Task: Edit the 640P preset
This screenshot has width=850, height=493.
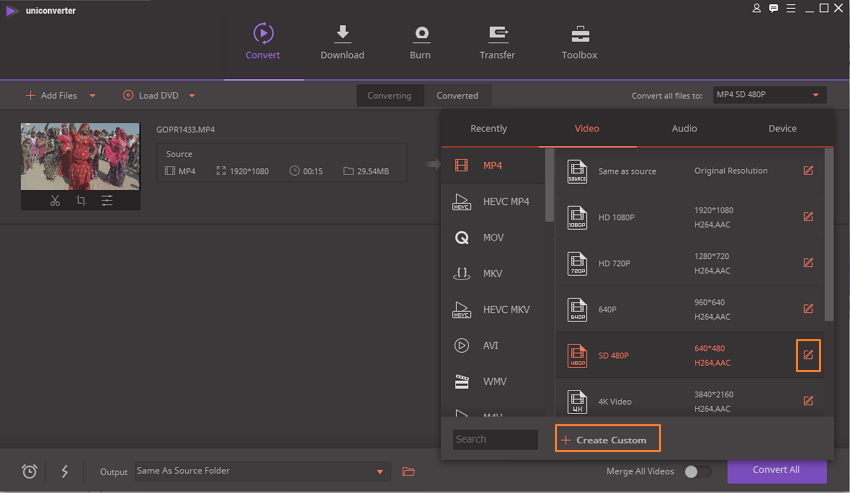Action: pos(808,309)
